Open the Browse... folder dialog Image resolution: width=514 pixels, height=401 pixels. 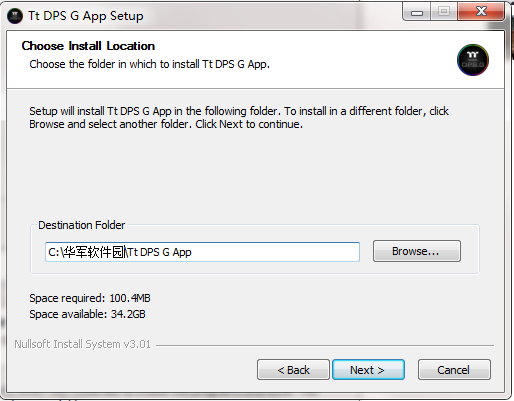417,251
